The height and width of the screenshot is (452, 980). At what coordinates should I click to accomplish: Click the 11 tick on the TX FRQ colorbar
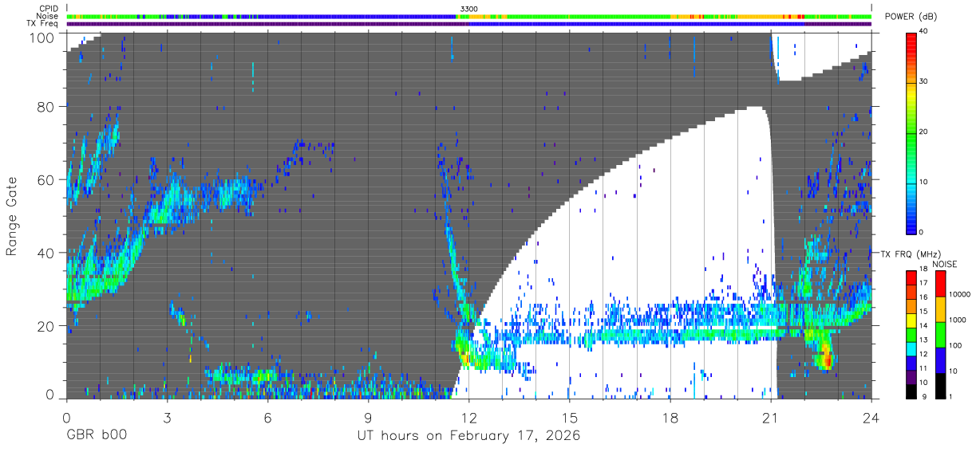pos(924,368)
